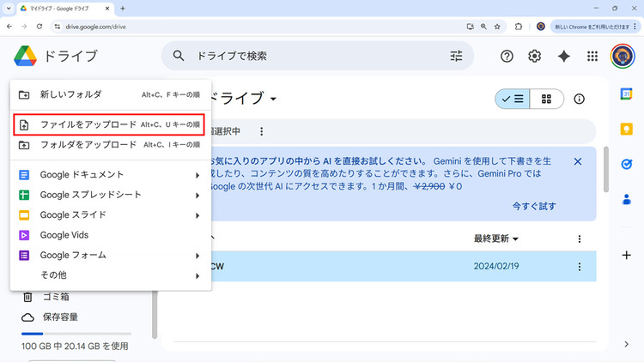Select 新しいフォルダ menu item
The width and height of the screenshot is (644, 362).
click(x=110, y=94)
